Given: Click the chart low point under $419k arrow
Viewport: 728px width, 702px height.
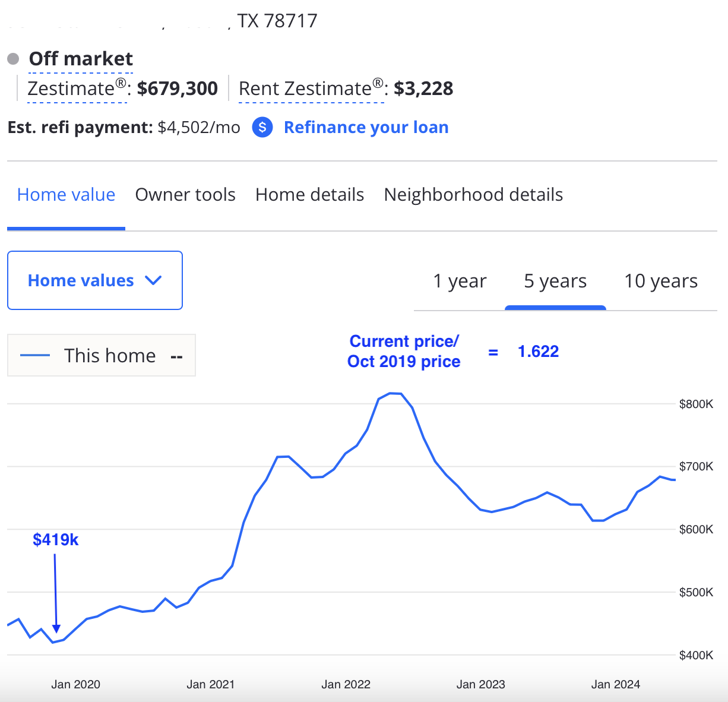Looking at the screenshot, I should click(x=53, y=642).
